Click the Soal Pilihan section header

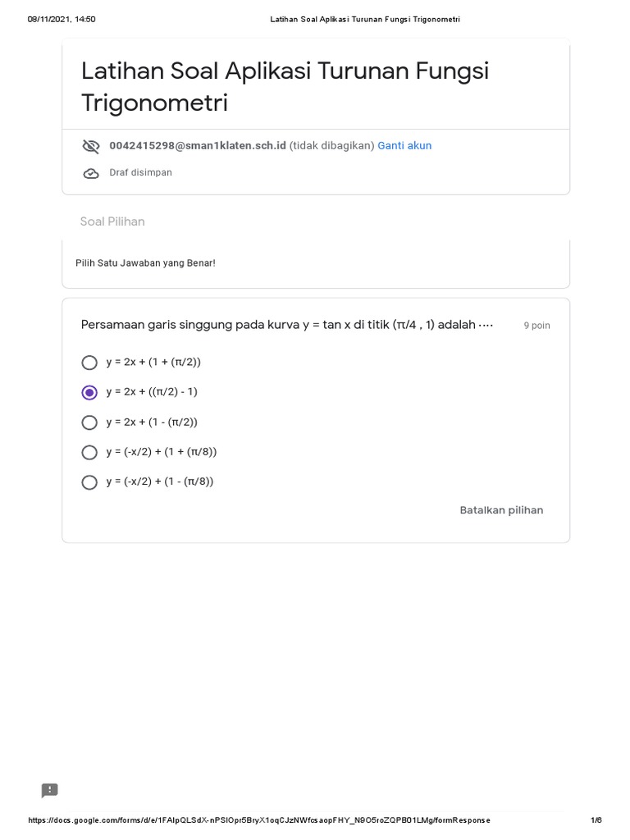tap(112, 221)
